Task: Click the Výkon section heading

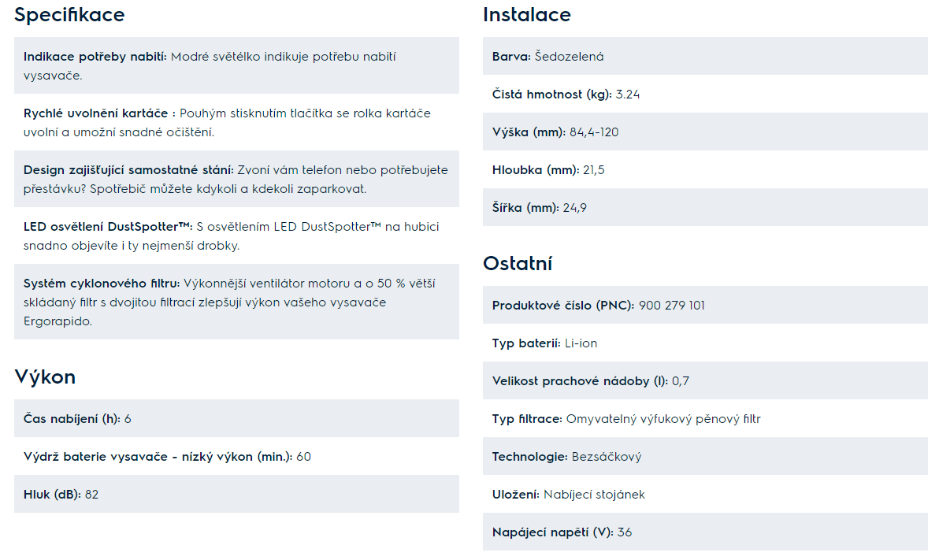Action: (45, 376)
